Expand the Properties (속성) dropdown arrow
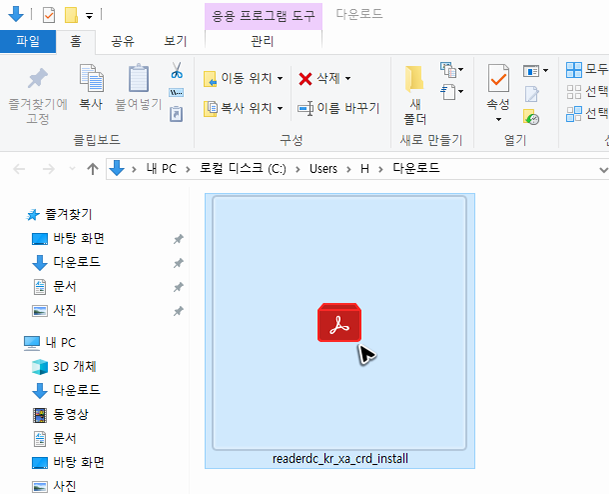This screenshot has height=494, width=609. (x=498, y=119)
